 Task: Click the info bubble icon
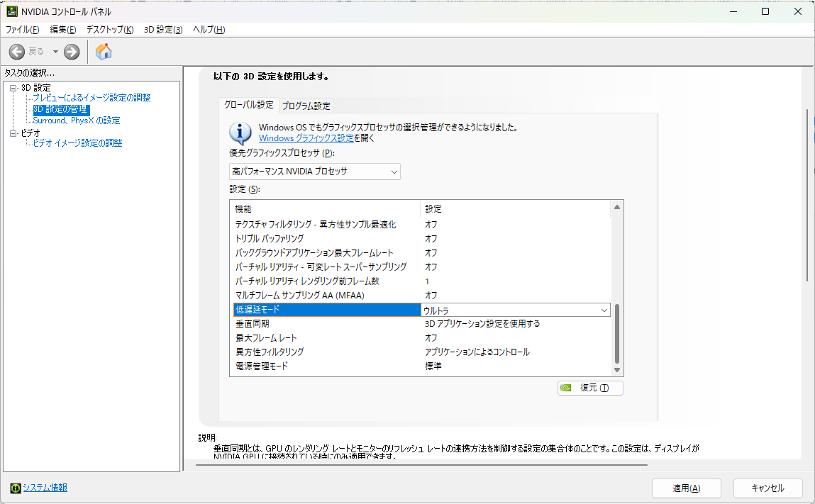point(240,133)
